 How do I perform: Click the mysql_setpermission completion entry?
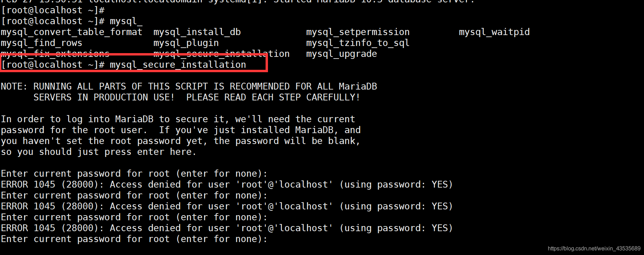(358, 32)
